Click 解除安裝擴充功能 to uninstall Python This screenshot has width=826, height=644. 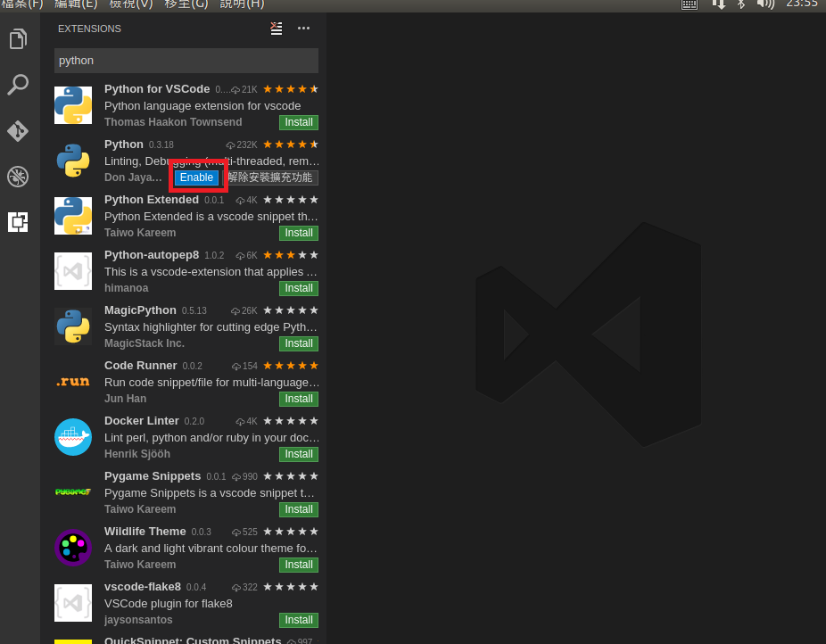point(270,178)
